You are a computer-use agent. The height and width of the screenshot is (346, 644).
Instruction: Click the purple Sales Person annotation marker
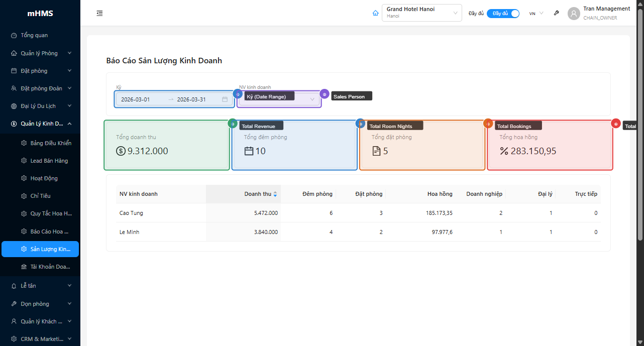click(x=325, y=94)
